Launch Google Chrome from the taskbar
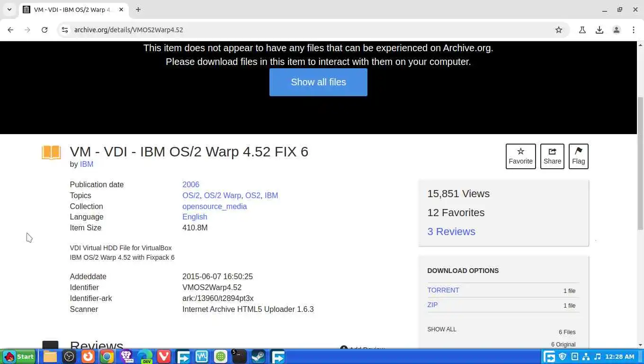This screenshot has height=364, width=644. coord(107,356)
